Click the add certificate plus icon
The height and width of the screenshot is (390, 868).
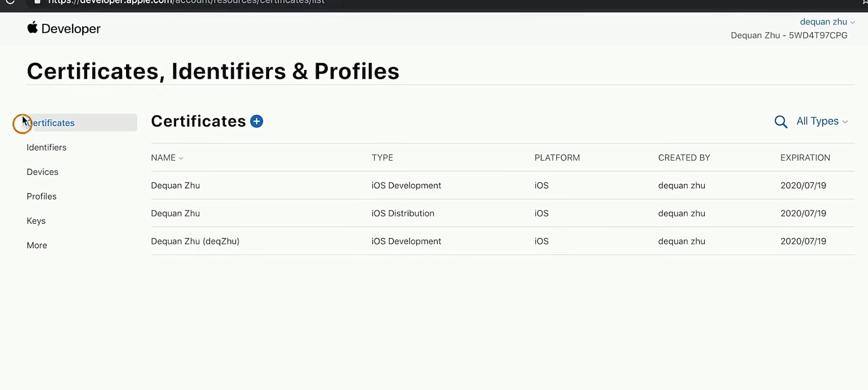click(x=257, y=121)
